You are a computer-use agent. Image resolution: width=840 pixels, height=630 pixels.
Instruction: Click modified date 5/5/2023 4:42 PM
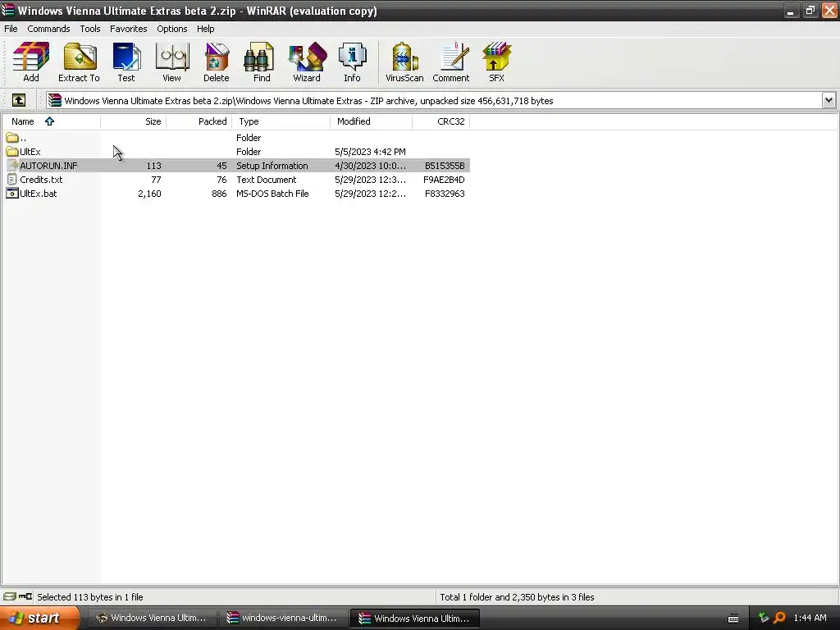(x=370, y=152)
